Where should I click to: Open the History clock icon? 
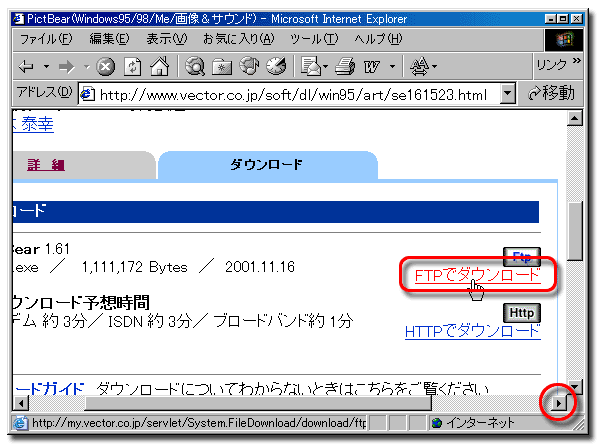(276, 66)
